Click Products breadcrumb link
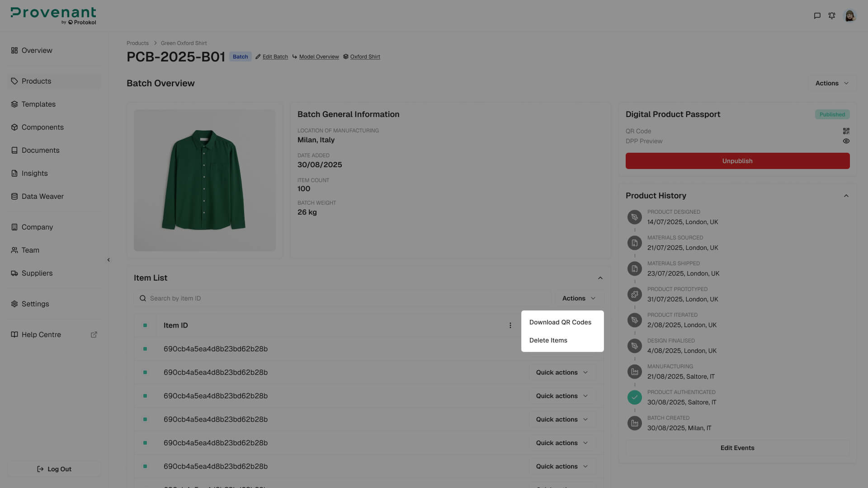This screenshot has height=488, width=868. pyautogui.click(x=137, y=43)
